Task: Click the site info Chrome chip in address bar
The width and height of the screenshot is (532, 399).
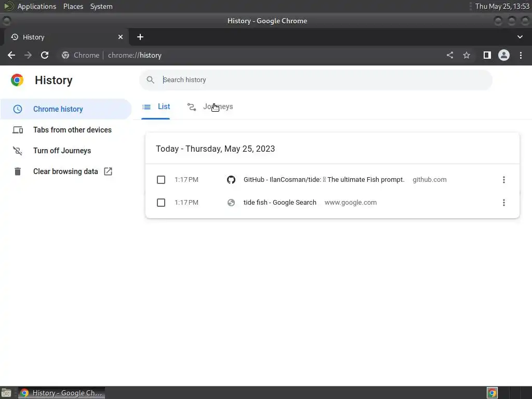Action: 81,55
